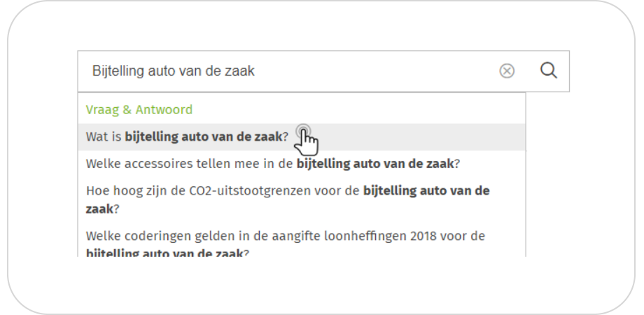
Task: Select the third suggestion about CO2 limits
Action: tap(287, 199)
